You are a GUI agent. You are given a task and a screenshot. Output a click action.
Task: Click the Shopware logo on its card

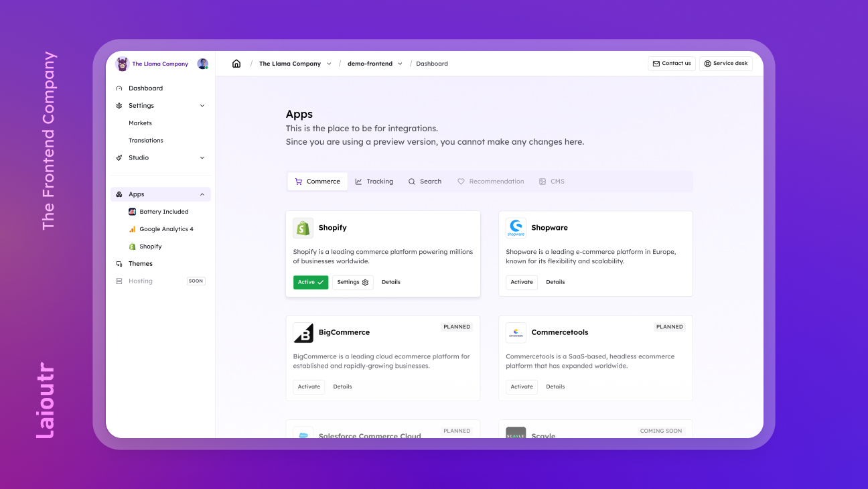[516, 228]
